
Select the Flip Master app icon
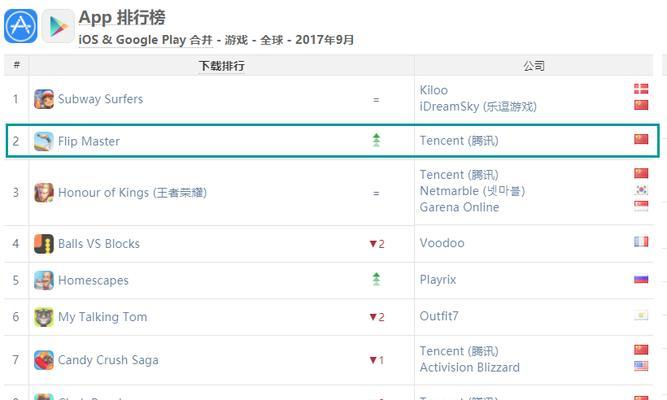[44, 141]
